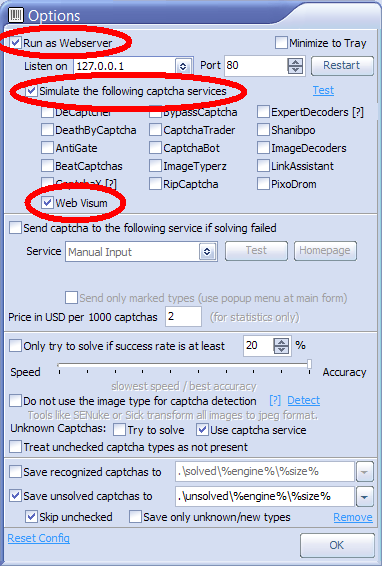Open the Reset Config link
Image resolution: width=382 pixels, height=566 pixels.
tap(39, 538)
